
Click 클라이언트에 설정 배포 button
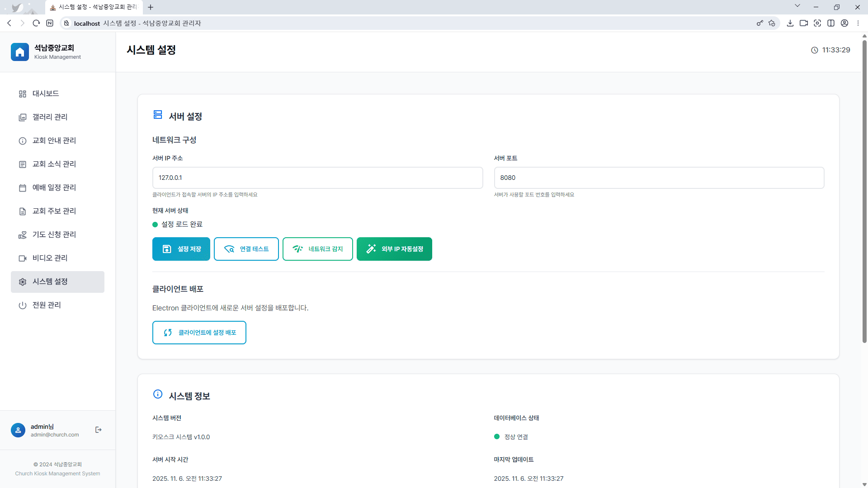(199, 333)
